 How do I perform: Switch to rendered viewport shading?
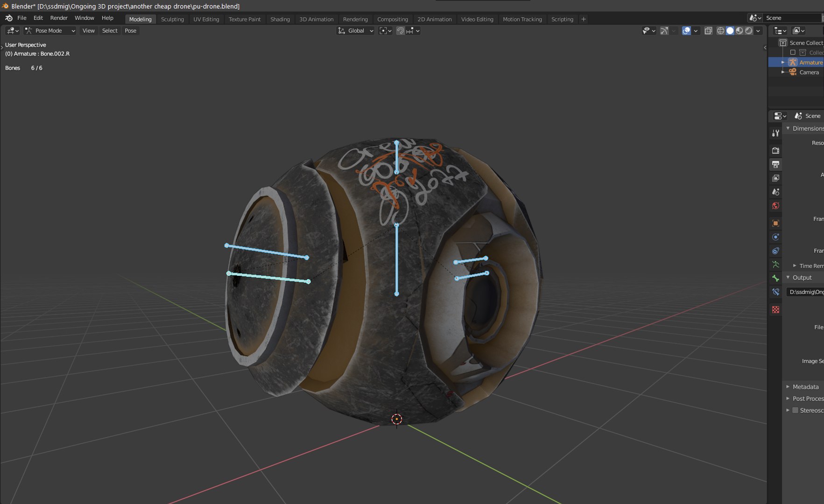click(x=748, y=31)
